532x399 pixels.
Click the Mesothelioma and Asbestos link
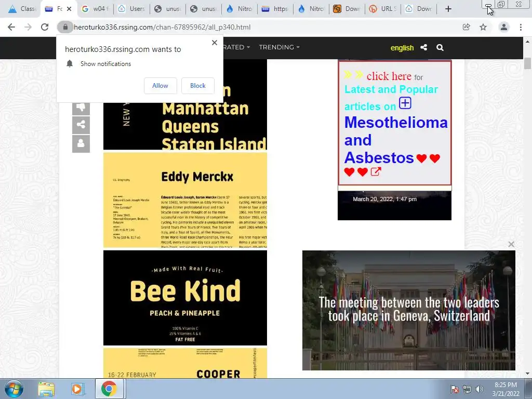(x=395, y=140)
